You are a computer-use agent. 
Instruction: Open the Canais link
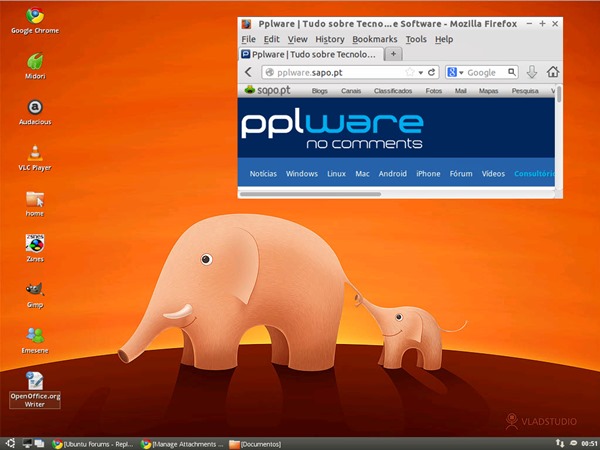pyautogui.click(x=351, y=91)
